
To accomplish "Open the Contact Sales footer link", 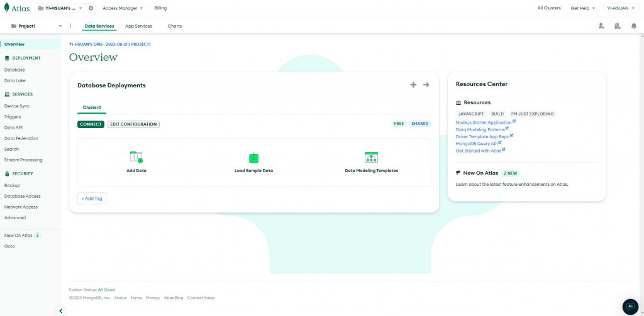I will 201,298.
